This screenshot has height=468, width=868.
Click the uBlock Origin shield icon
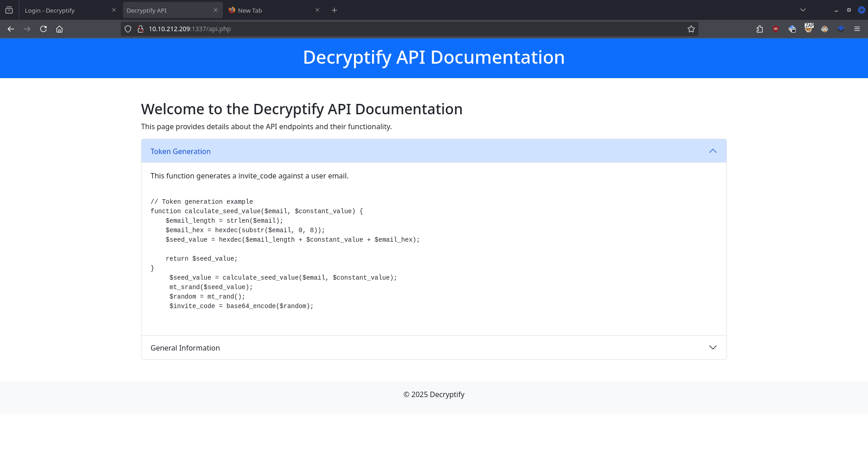(x=776, y=29)
